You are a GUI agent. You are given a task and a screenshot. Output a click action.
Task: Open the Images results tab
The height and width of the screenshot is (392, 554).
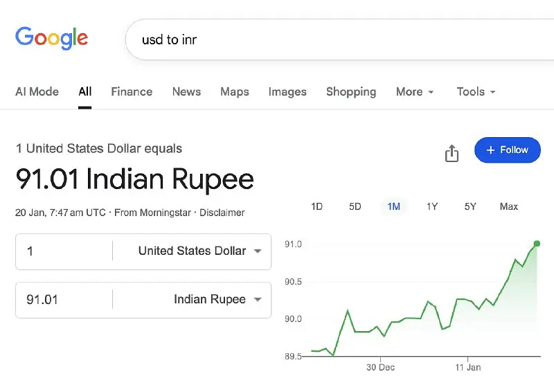pos(287,91)
